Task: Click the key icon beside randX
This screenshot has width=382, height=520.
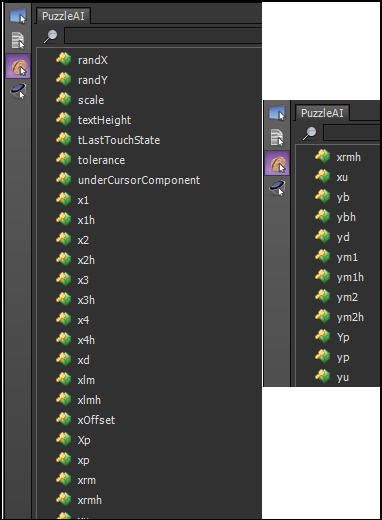Action: click(63, 60)
